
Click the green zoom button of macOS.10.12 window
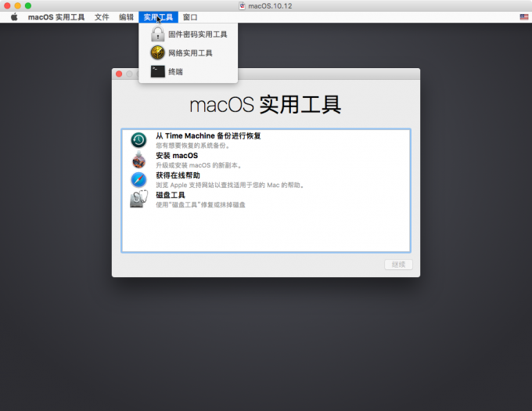(x=28, y=5)
